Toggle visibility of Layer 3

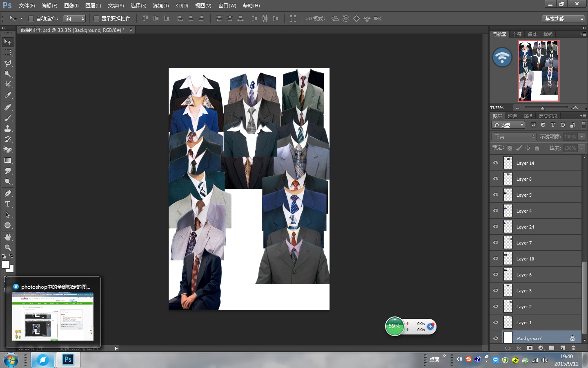[x=496, y=290]
